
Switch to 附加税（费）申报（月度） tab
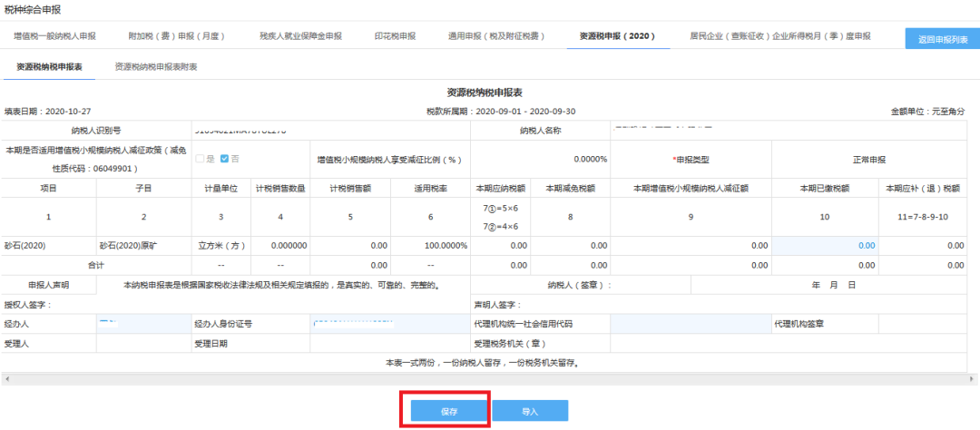point(176,36)
